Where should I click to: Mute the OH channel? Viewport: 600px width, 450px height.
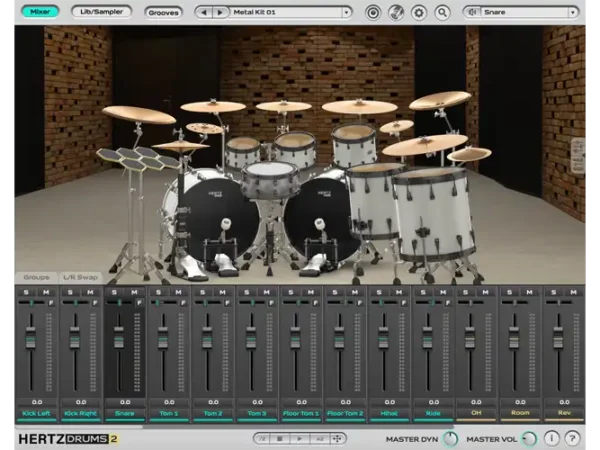[486, 292]
